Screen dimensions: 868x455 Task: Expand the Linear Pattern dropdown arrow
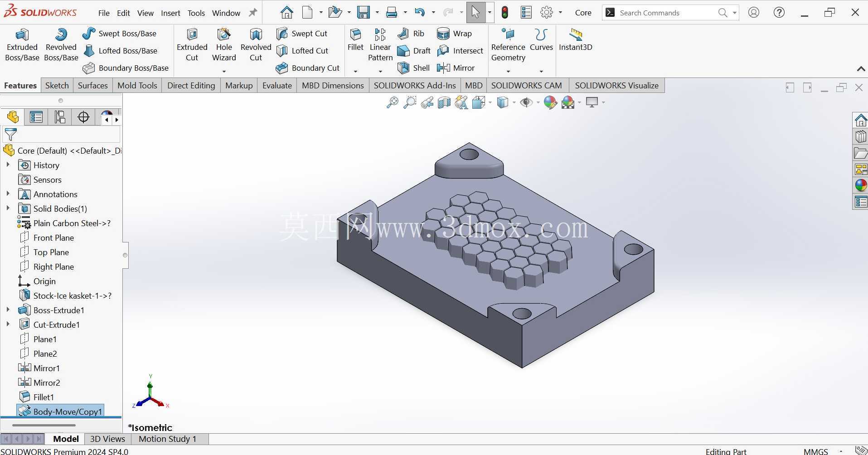coord(380,71)
